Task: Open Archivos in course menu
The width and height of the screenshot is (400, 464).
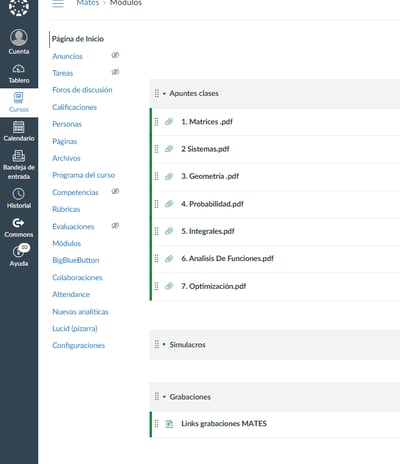Action: (x=66, y=158)
